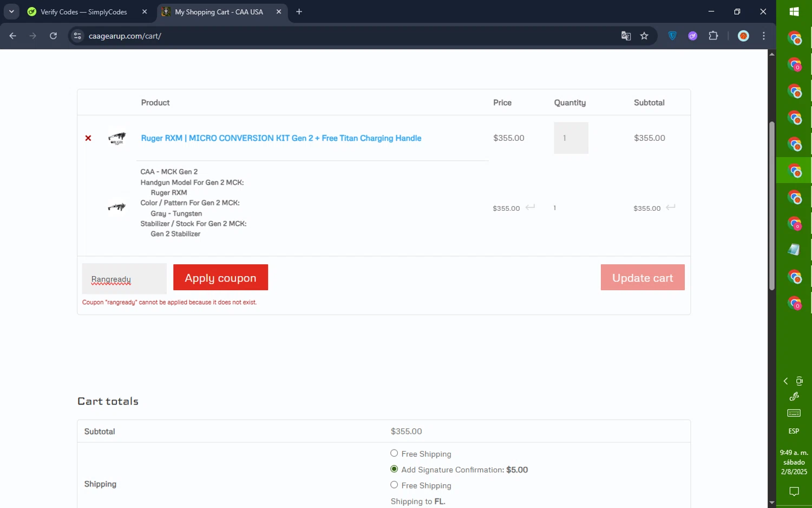Click the page scrollbar up arrow
This screenshot has width=812, height=508.
[771, 54]
